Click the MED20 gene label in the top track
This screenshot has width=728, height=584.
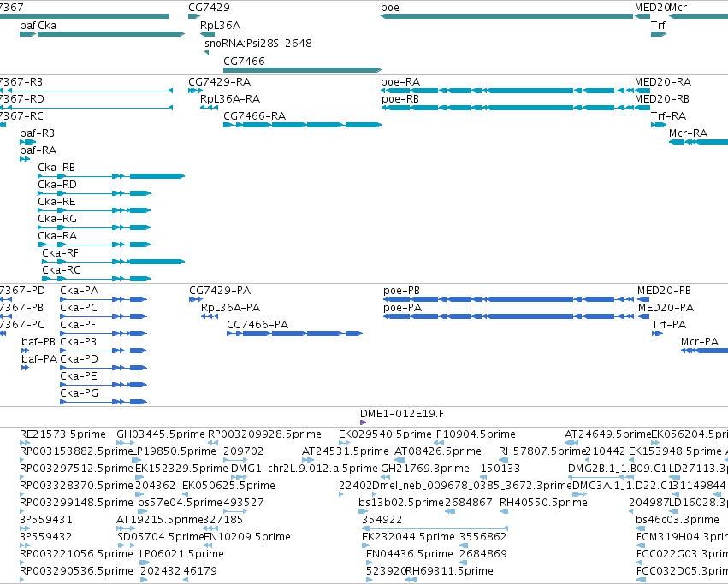point(651,8)
